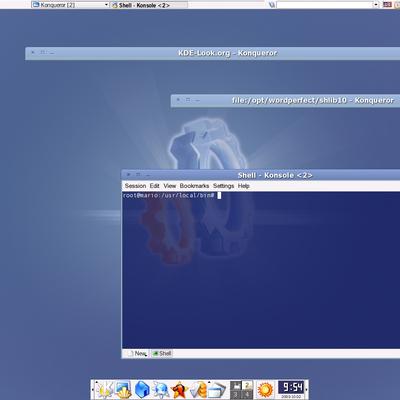
Task: Open the K menu icon in the panel
Action: (104, 389)
